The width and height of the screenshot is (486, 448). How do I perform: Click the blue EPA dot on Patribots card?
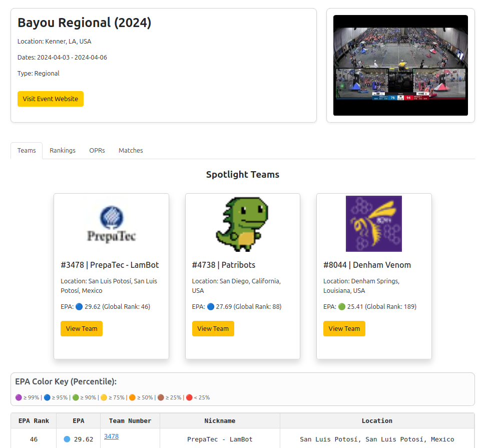pos(211,307)
